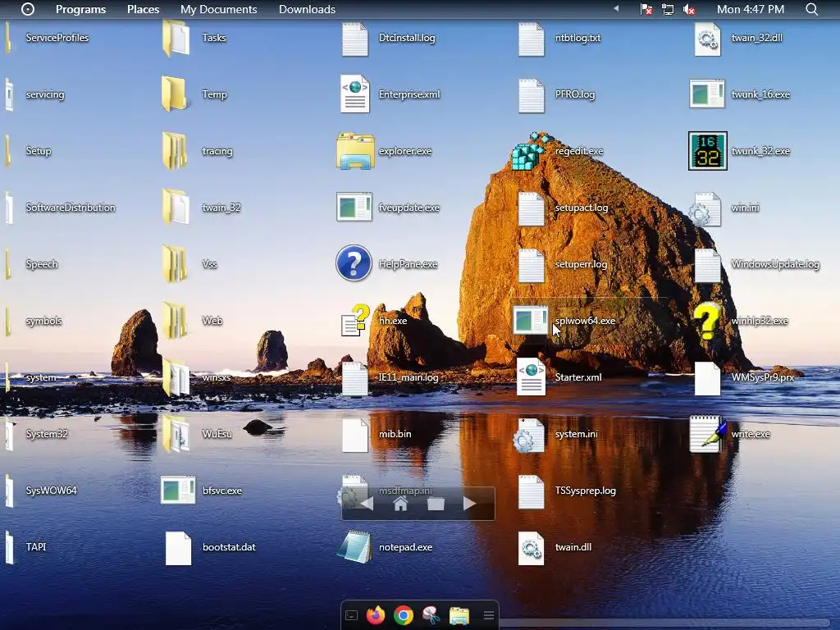Select the win.ini file icon
Screen dimensions: 840x630
705,209
